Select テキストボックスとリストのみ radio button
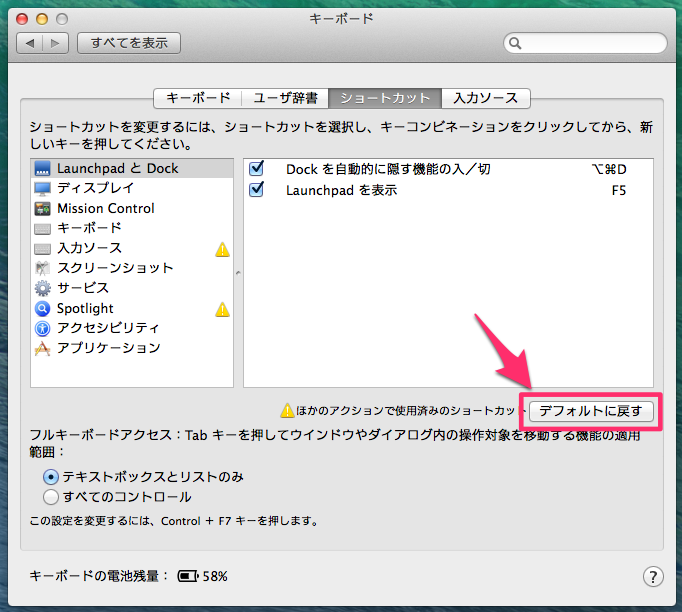Viewport: 682px width, 612px height. coord(51,477)
